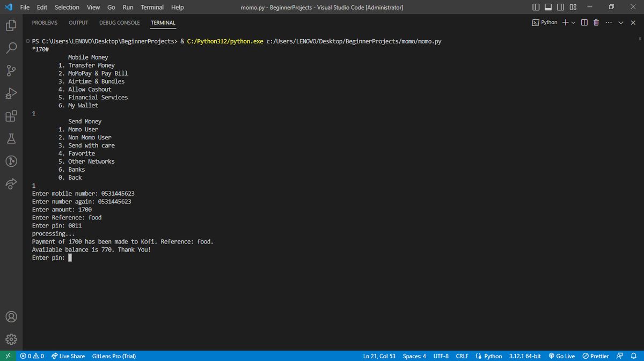Toggle the bottom panel layout button
644x361 pixels.
tap(548, 7)
